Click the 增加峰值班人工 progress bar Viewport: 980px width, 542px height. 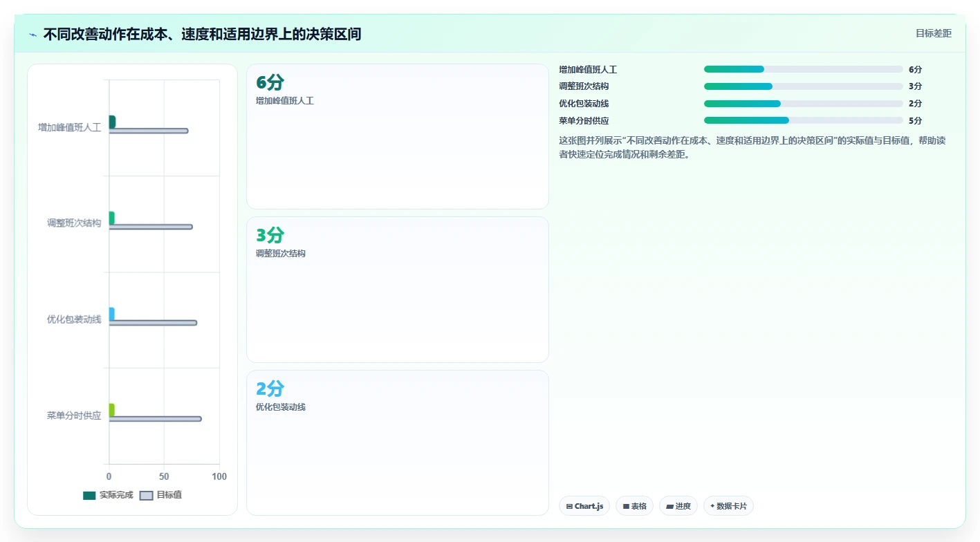(x=804, y=69)
